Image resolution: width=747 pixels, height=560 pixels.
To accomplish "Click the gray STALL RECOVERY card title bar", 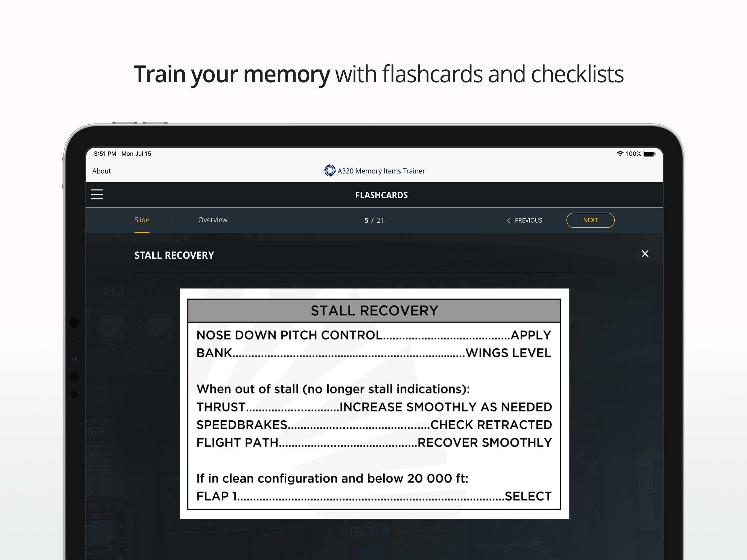I will coord(374,311).
